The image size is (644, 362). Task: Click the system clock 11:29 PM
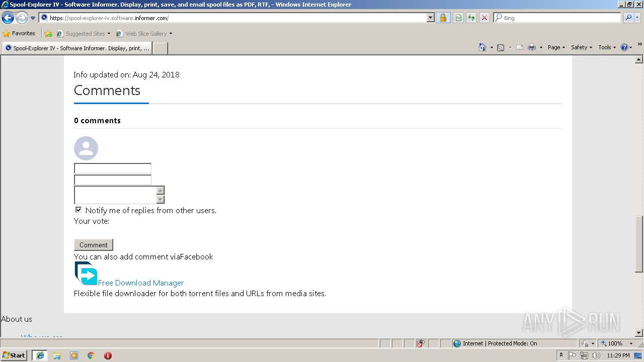point(618,355)
